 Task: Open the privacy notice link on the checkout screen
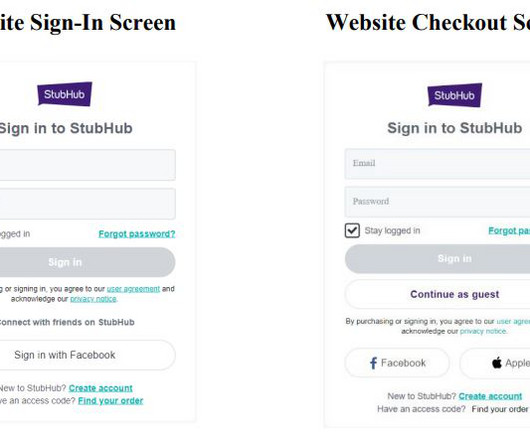tap(483, 332)
